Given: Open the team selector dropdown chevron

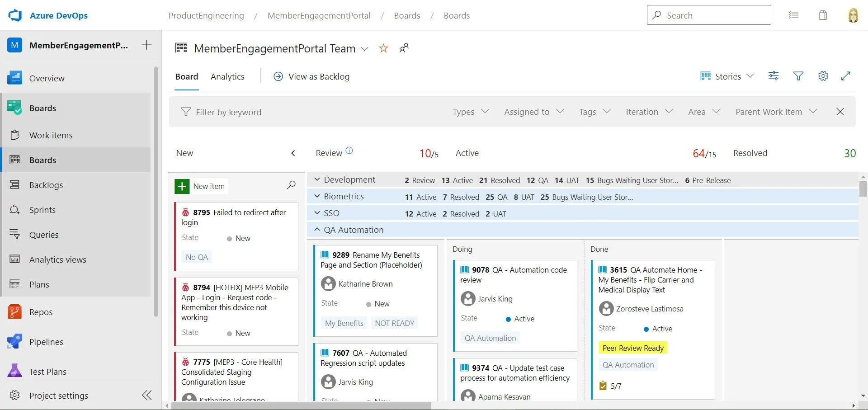Looking at the screenshot, I should click(x=364, y=49).
